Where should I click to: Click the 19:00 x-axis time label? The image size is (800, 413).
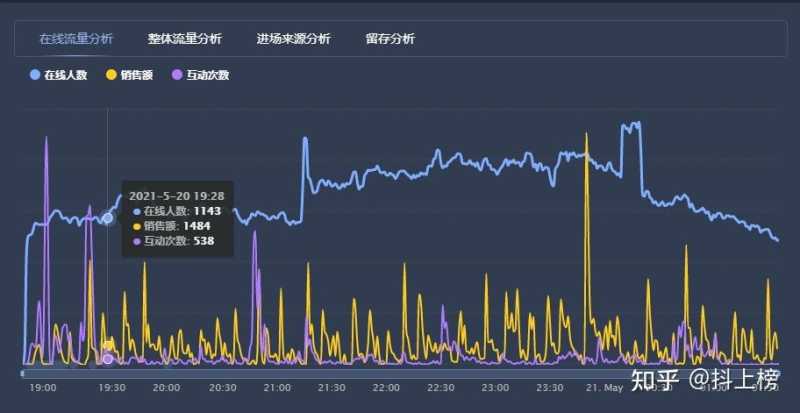(x=43, y=387)
